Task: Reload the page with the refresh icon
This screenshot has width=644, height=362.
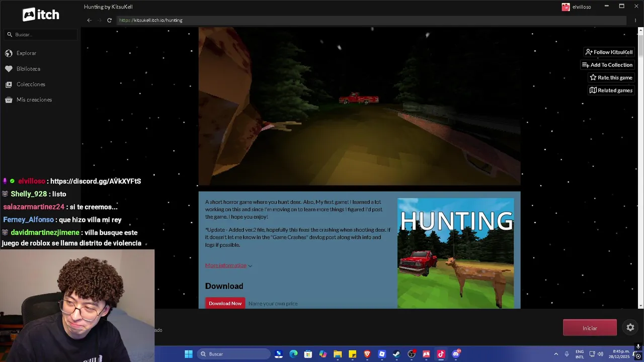Action: (x=109, y=20)
